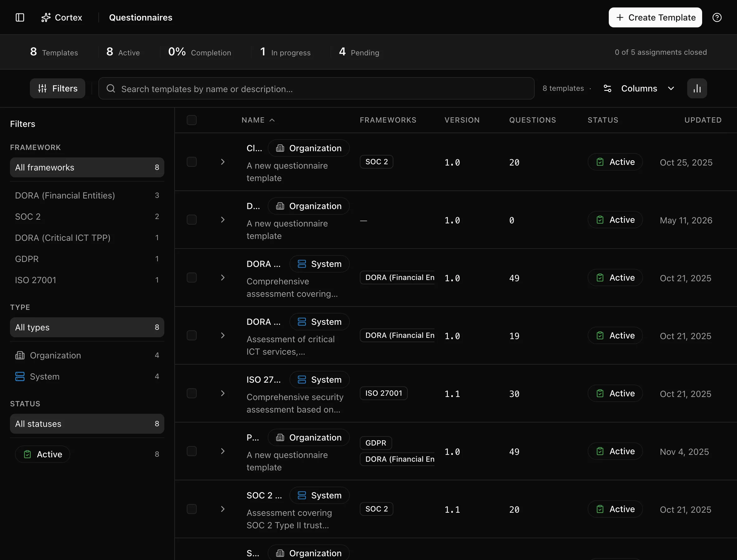Click the Organization icon in type filter

(x=20, y=355)
